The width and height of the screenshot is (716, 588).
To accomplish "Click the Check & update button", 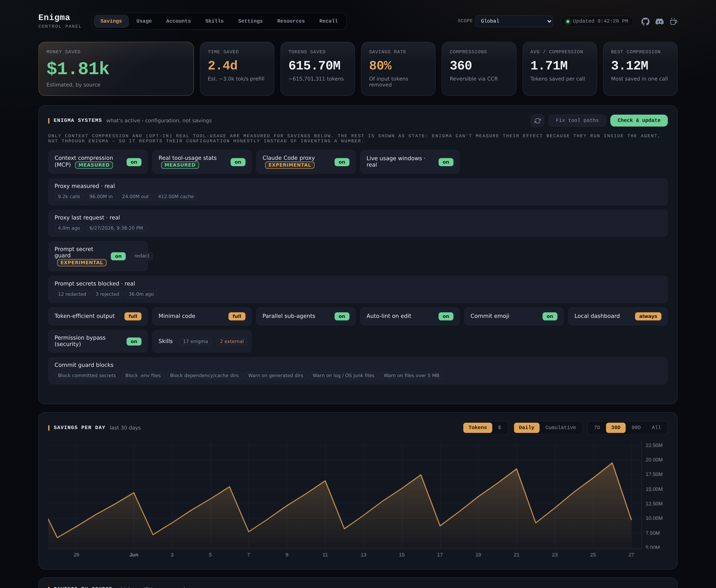I will (639, 121).
